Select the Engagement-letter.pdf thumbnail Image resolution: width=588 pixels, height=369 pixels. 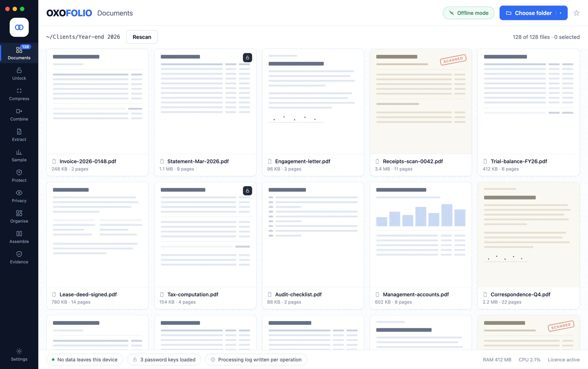pyautogui.click(x=313, y=101)
